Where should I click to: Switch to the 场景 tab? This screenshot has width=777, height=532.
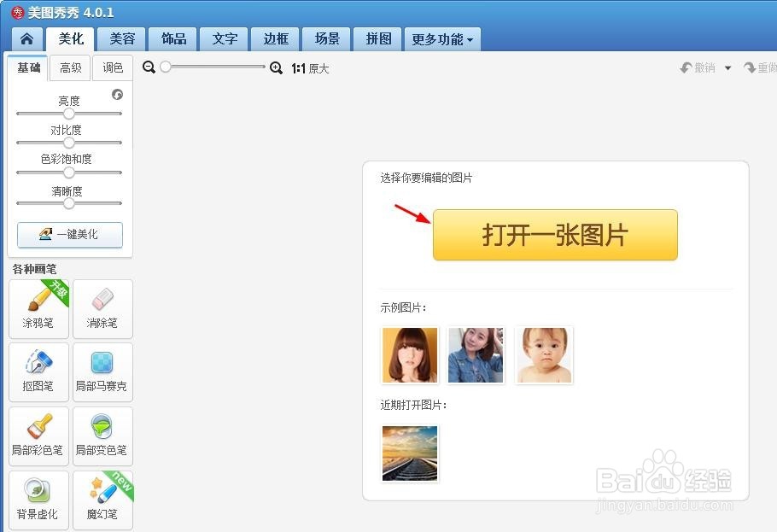click(x=327, y=39)
